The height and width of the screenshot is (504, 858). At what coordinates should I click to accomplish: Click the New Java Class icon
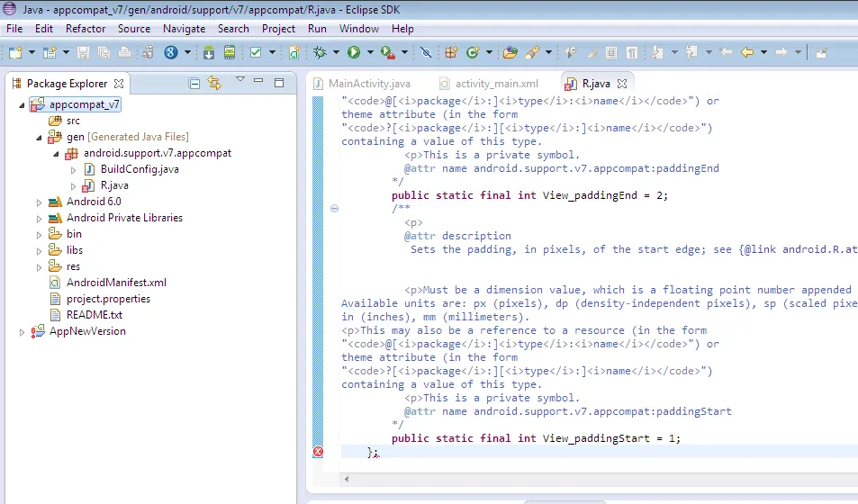[473, 52]
